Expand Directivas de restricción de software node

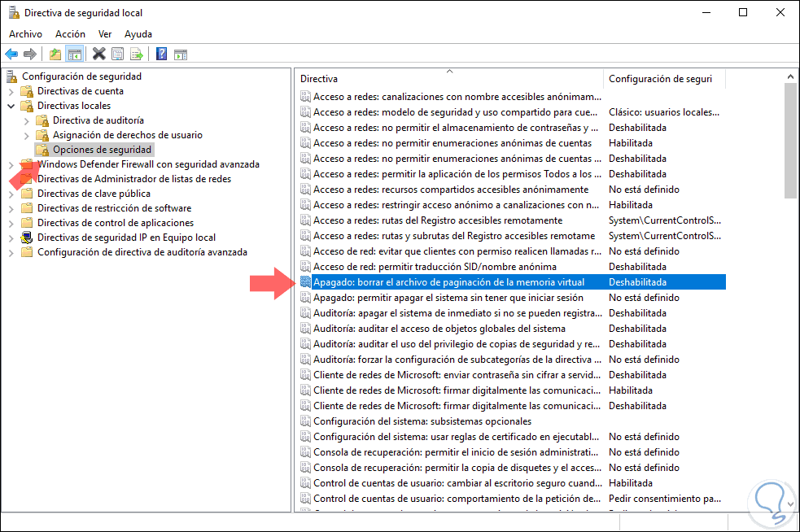pos(11,208)
